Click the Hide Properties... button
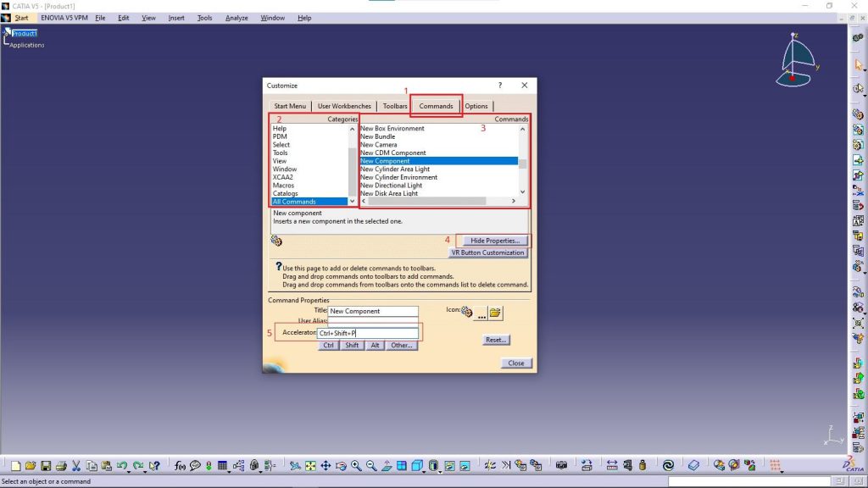Viewport: 868px width, 488px height. (x=495, y=241)
